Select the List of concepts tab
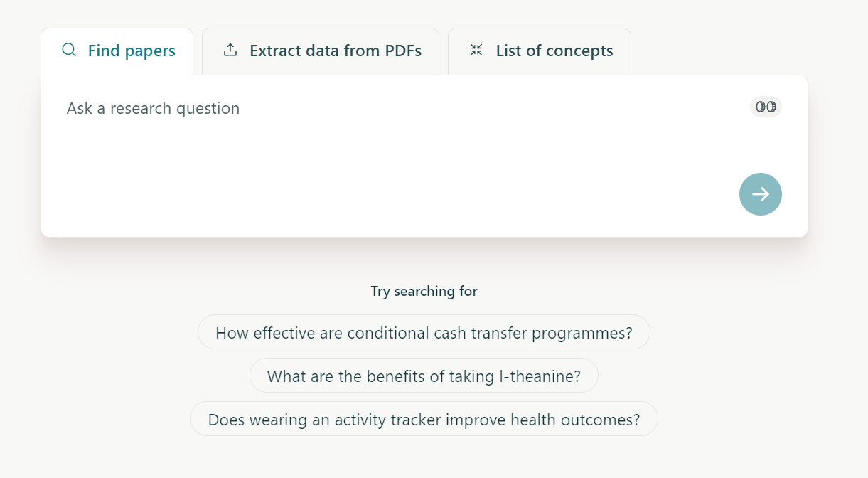 click(540, 51)
